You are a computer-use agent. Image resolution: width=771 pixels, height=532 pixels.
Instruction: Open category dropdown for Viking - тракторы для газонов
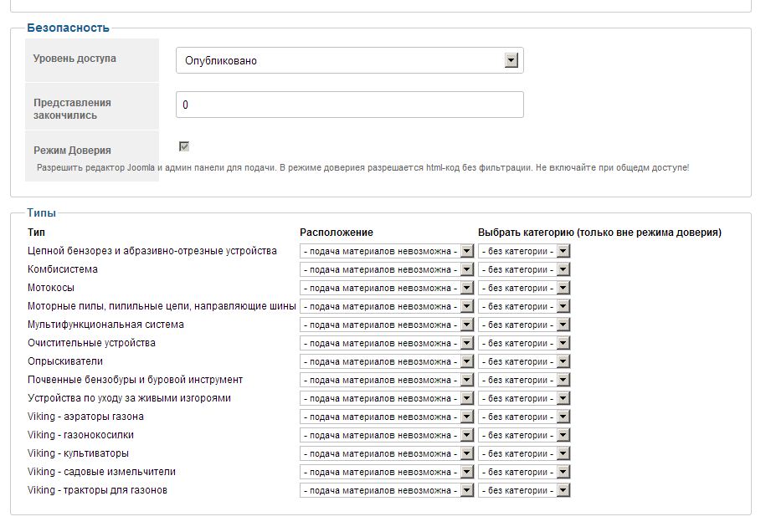click(x=524, y=490)
